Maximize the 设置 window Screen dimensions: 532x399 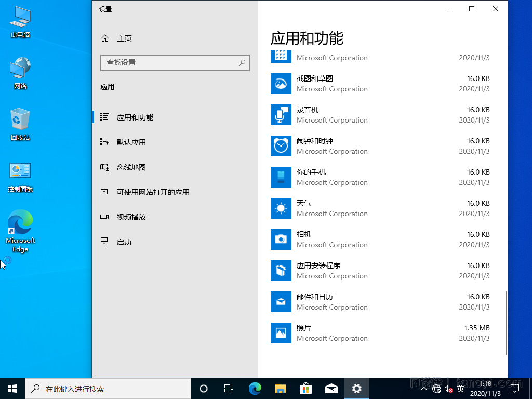pyautogui.click(x=472, y=9)
